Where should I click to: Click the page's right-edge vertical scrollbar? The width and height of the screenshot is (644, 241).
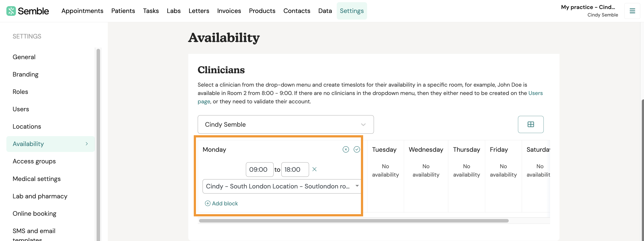coord(642,170)
